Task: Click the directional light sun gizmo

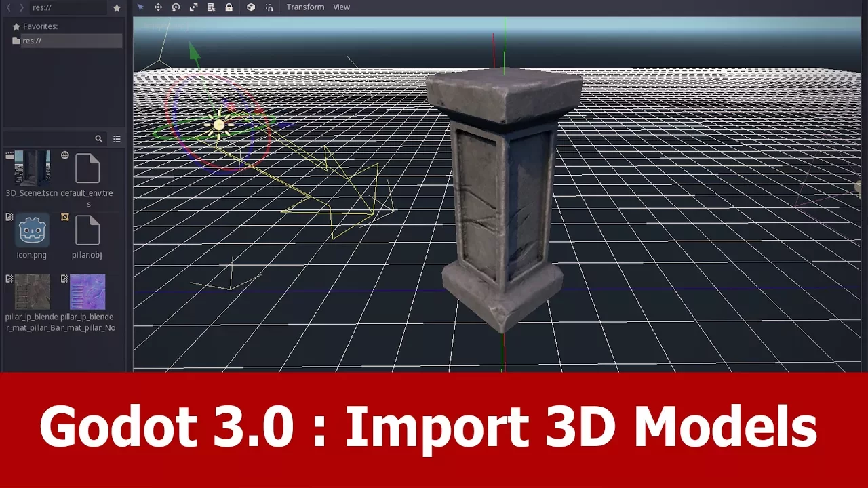Action: click(x=218, y=125)
